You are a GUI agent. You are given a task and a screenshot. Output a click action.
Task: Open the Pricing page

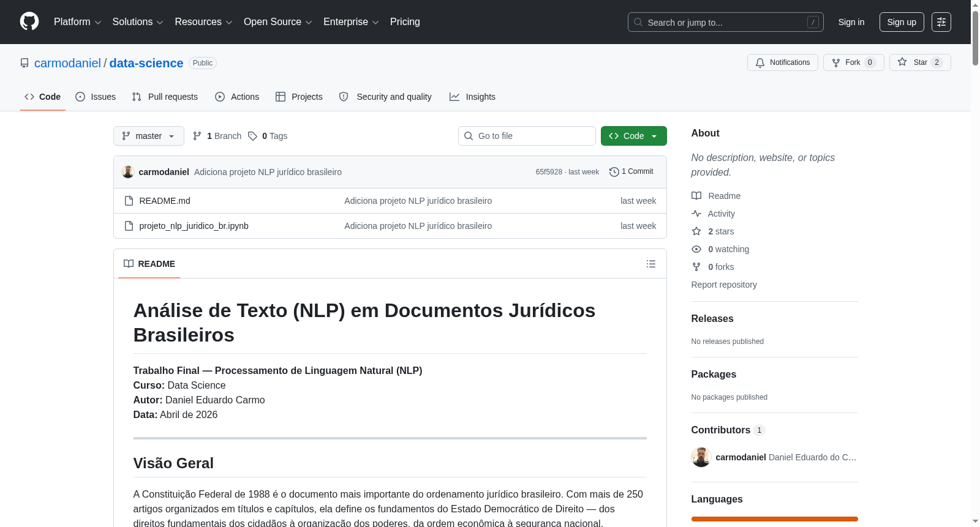pyautogui.click(x=405, y=22)
